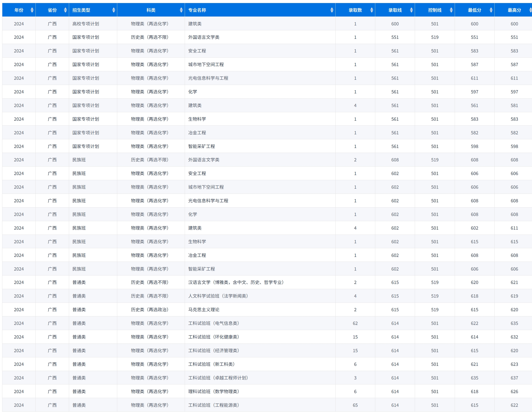Click the 控制线 column sort arrows
This screenshot has width=532, height=415.
[x=451, y=10]
